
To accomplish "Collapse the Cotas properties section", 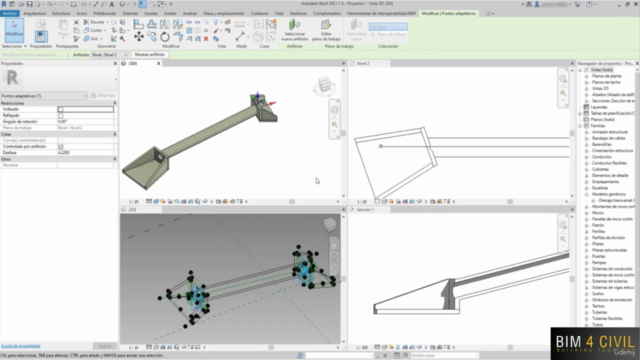I will click(x=115, y=134).
